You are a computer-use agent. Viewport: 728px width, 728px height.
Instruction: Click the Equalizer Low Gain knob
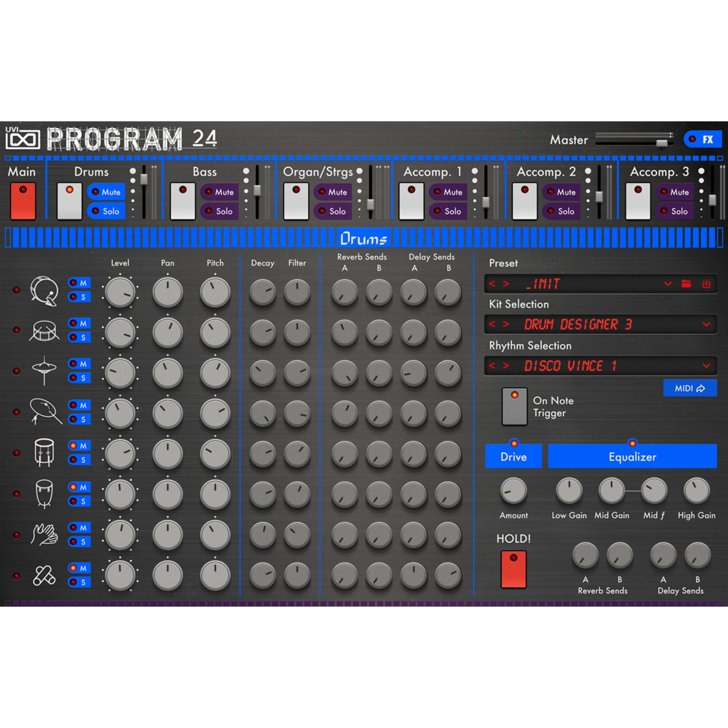(x=569, y=491)
